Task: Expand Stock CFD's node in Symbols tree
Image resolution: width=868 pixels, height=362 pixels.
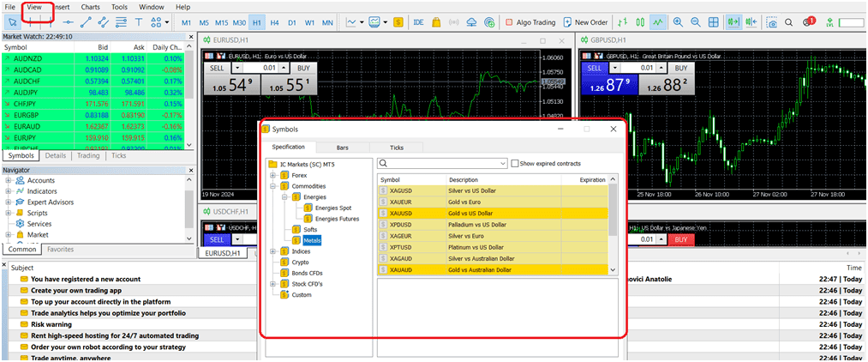Action: coord(272,284)
